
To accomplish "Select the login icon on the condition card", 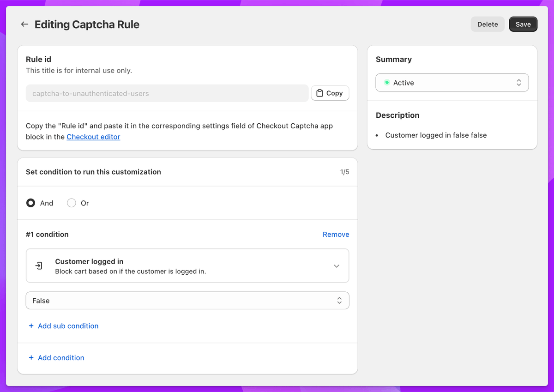I will (x=39, y=265).
